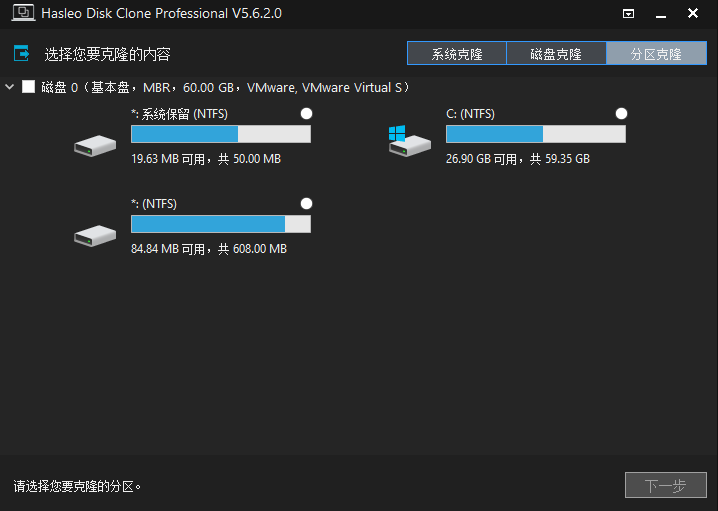Collapse the 磁盘 0 tree chevron
This screenshot has height=511, width=718.
10,87
